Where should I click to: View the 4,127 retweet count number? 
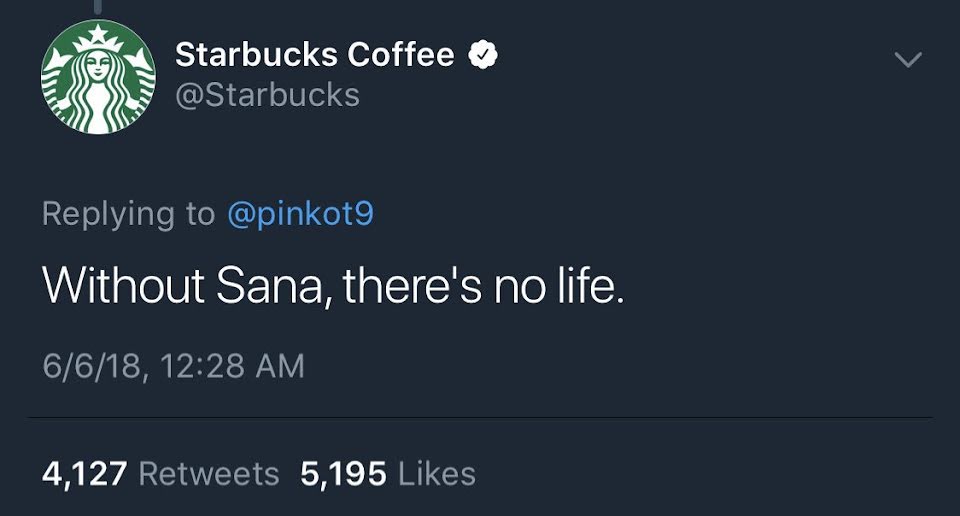(x=84, y=473)
